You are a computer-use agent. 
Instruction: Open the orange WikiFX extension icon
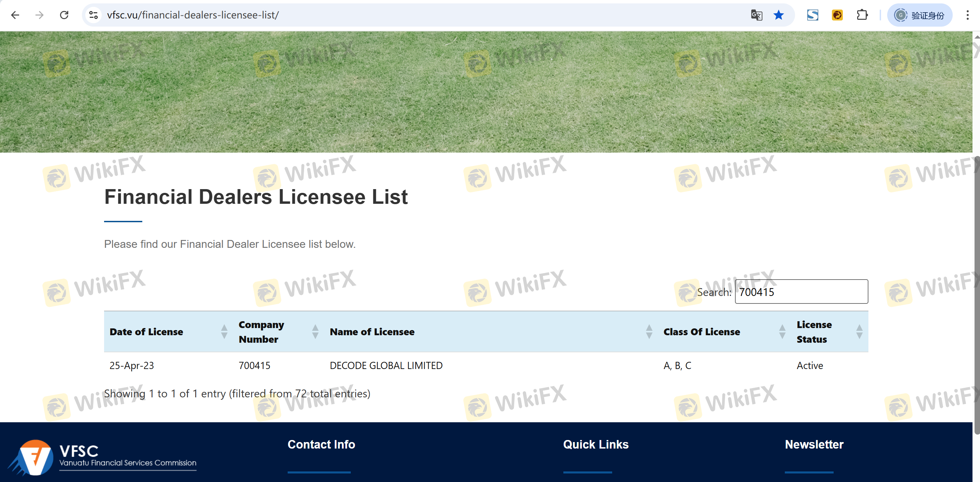(x=837, y=15)
